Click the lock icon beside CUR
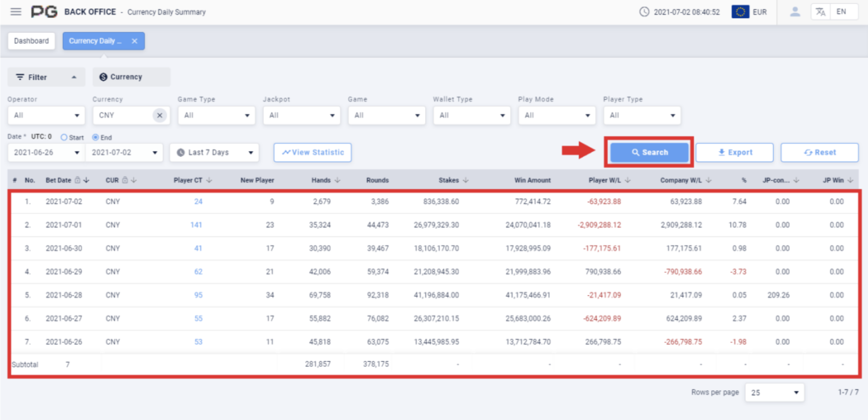 tap(125, 180)
